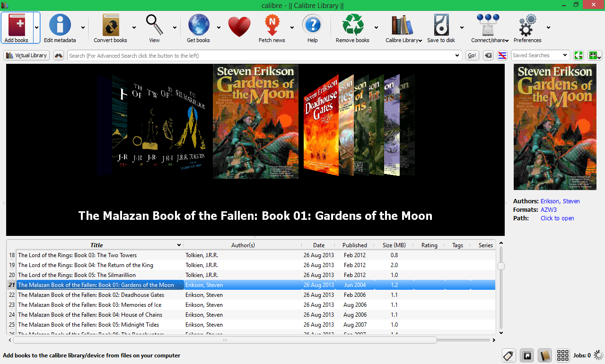This screenshot has width=605, height=364.
Task: Sort by Author(s) column header
Action: [243, 245]
